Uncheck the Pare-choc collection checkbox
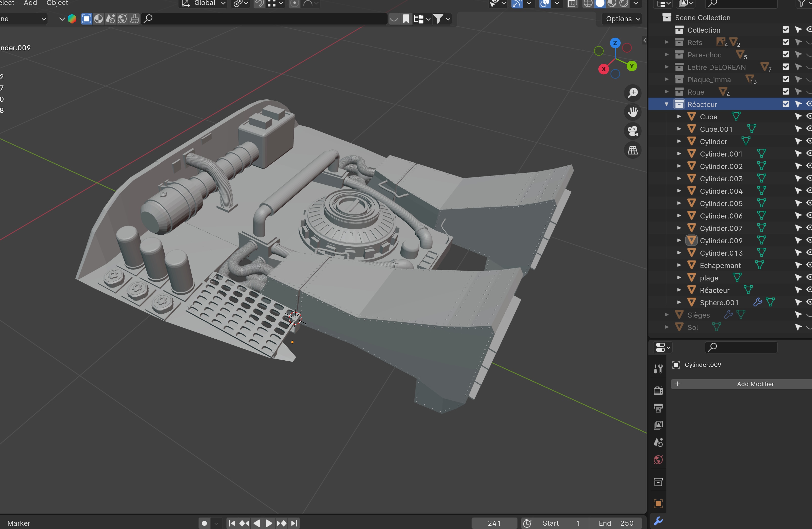The height and width of the screenshot is (529, 812). [786, 55]
